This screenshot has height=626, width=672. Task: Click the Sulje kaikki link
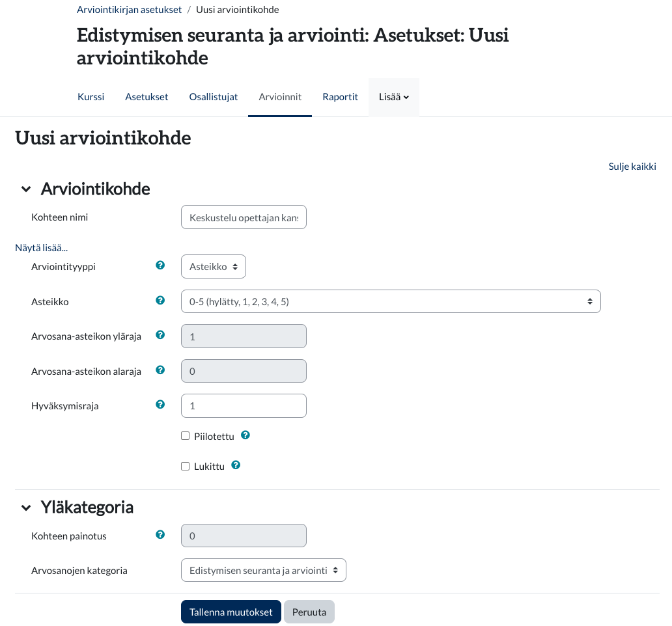pyautogui.click(x=632, y=166)
